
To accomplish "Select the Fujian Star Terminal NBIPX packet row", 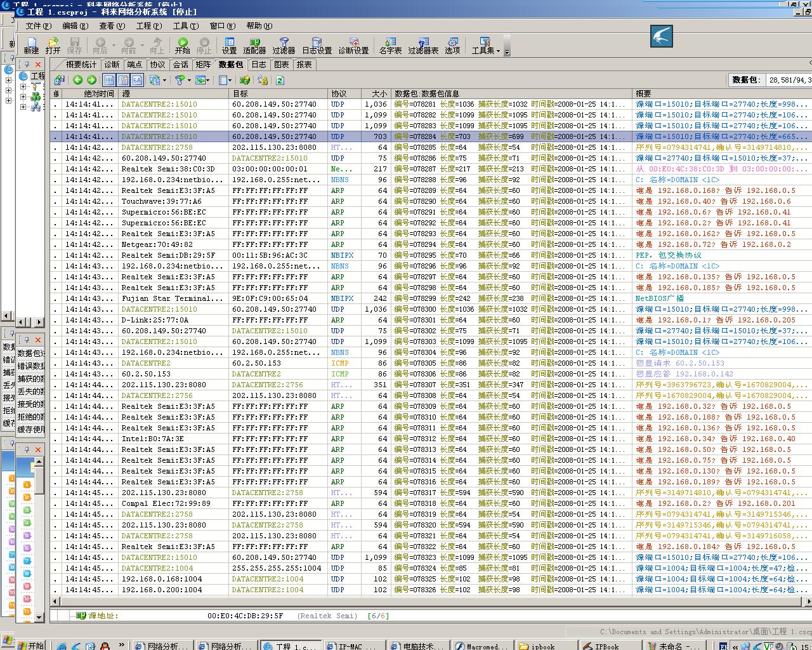I will point(171,298).
